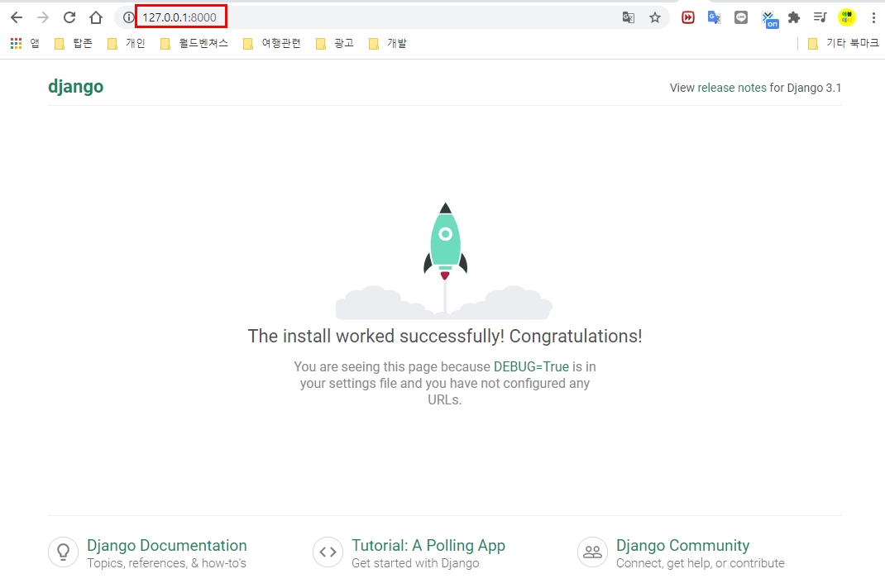Viewport: 885px width, 588px height.
Task: Open the 월드벤쳐스 bookmark folder
Action: tap(194, 44)
